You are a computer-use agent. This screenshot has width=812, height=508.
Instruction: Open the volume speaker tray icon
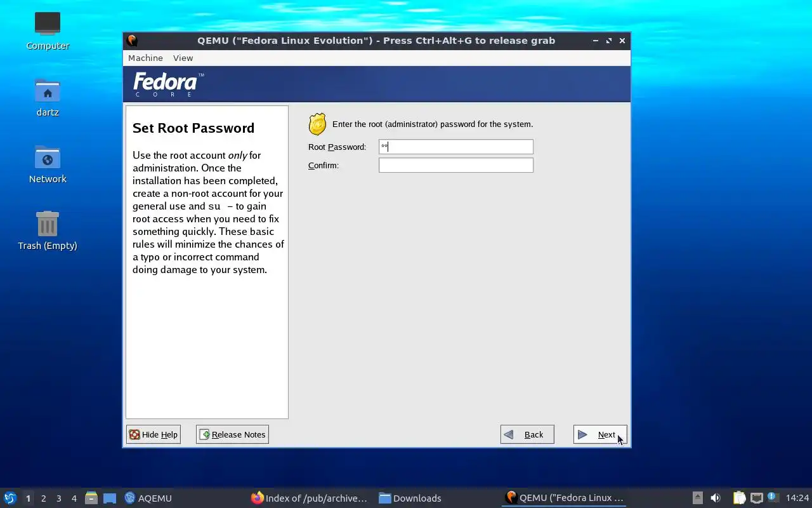[716, 498]
